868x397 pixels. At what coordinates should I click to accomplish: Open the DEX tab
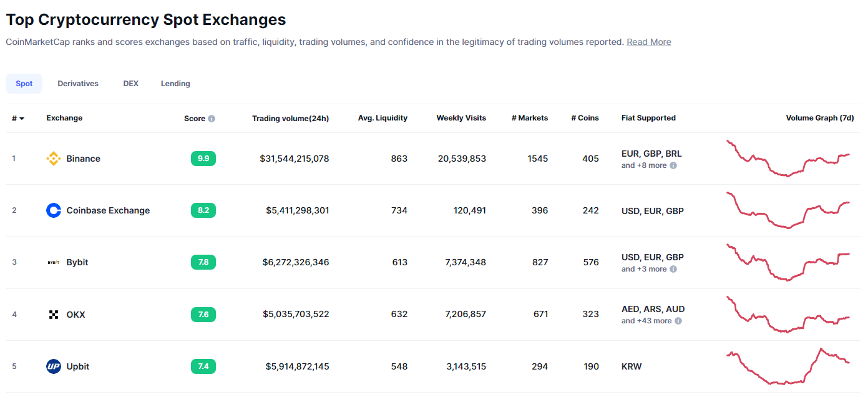pyautogui.click(x=131, y=84)
